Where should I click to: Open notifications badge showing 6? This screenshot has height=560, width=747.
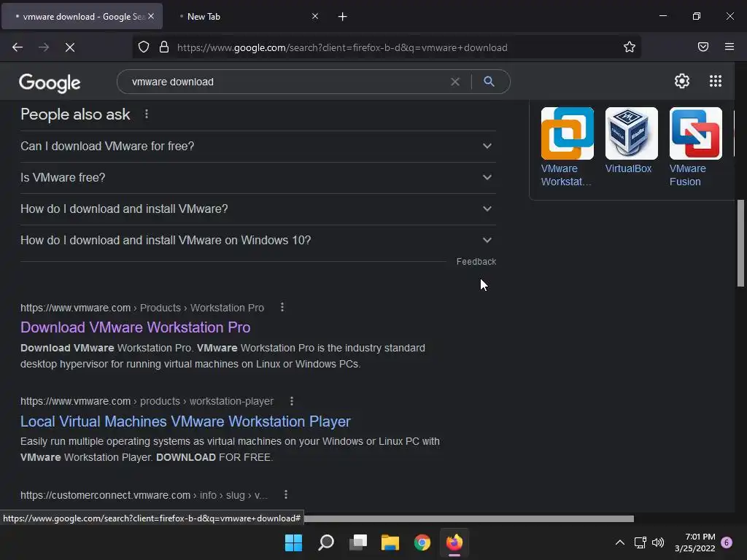pyautogui.click(x=727, y=542)
